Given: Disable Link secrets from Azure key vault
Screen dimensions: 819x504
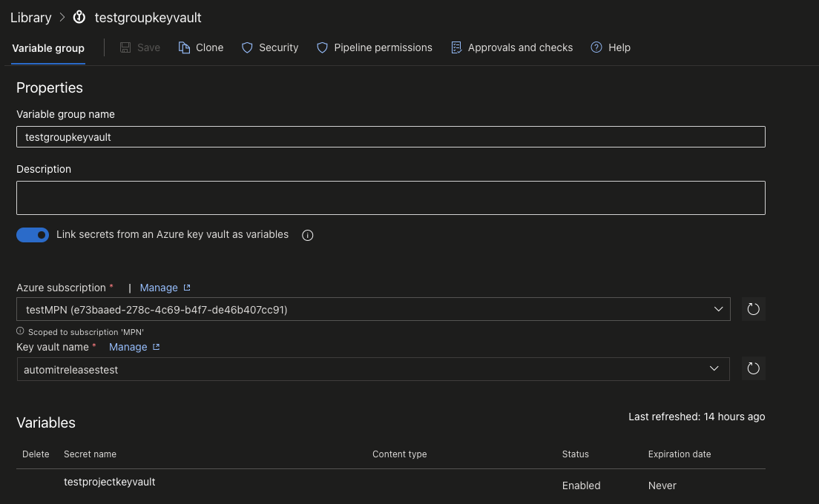Looking at the screenshot, I should tap(33, 235).
